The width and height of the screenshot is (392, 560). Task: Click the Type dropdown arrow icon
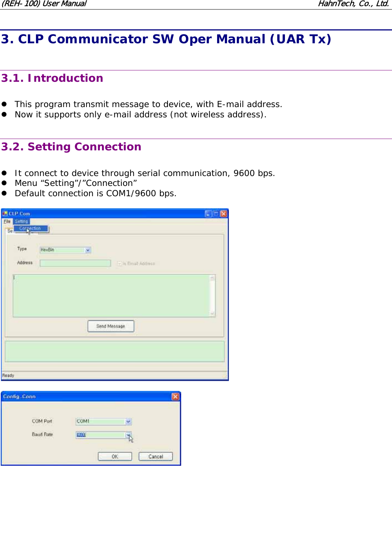88,250
